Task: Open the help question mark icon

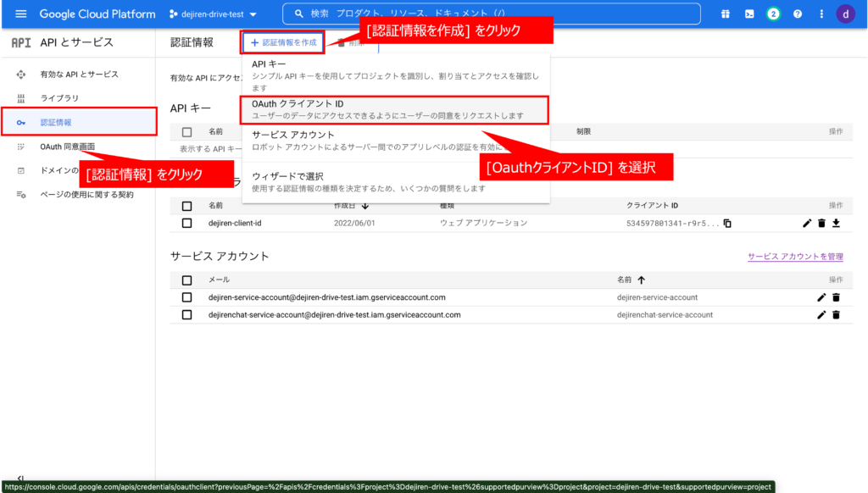Action: coord(797,14)
